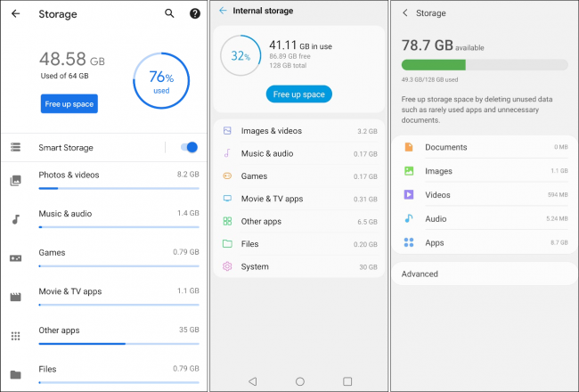Tap the rounded Free up space button
The height and width of the screenshot is (392, 579).
[299, 94]
